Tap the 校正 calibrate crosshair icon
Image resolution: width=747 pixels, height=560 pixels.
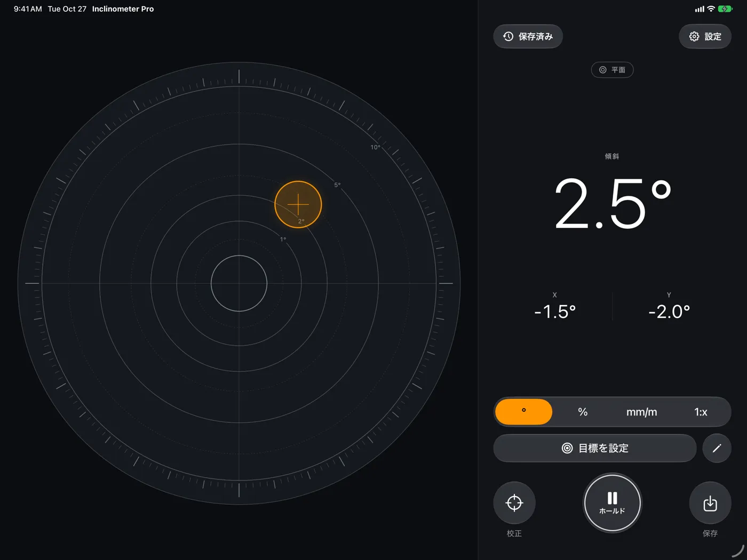tap(514, 503)
